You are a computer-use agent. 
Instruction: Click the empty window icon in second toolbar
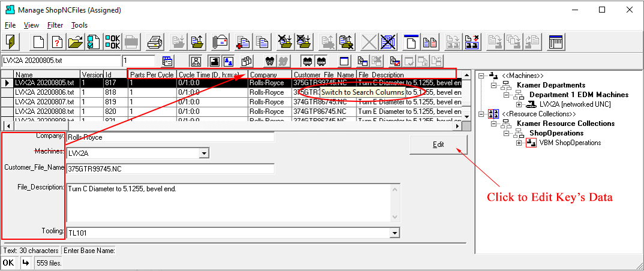pos(344,61)
